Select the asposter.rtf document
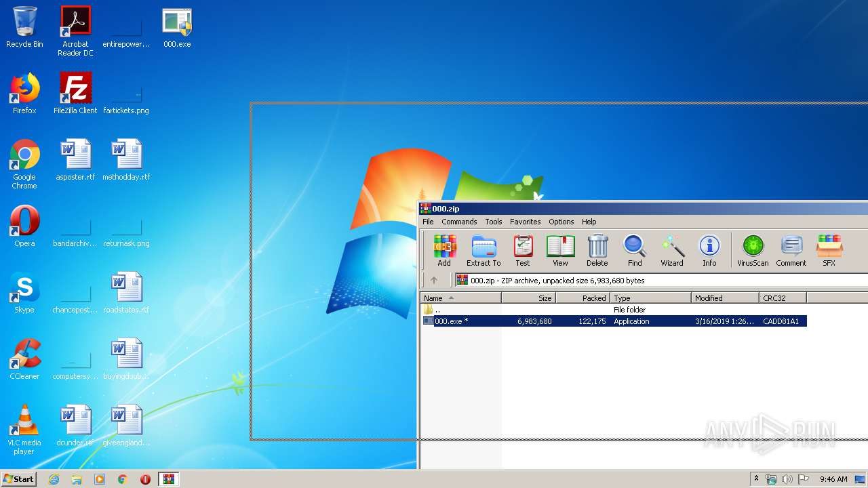The width and height of the screenshot is (868, 488). click(x=75, y=160)
